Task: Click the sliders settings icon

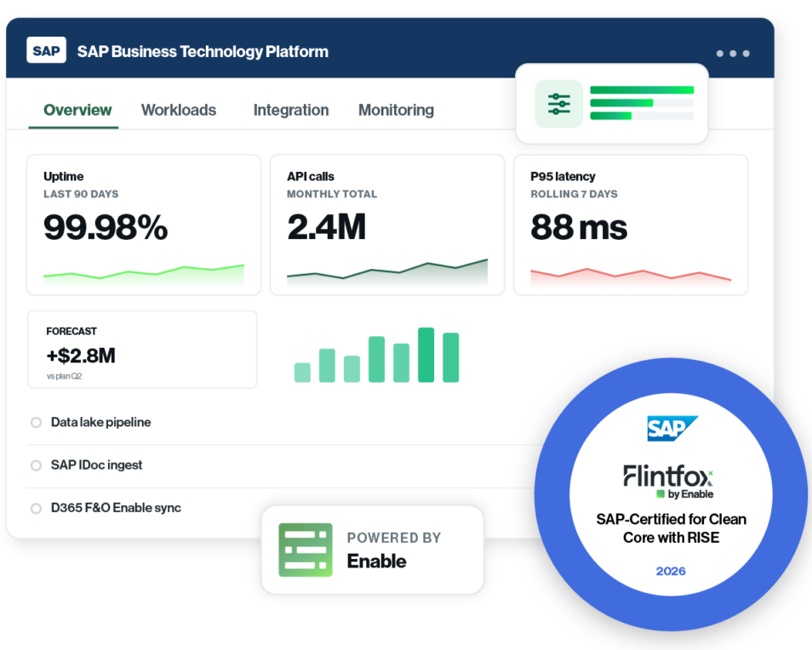Action: [x=558, y=104]
